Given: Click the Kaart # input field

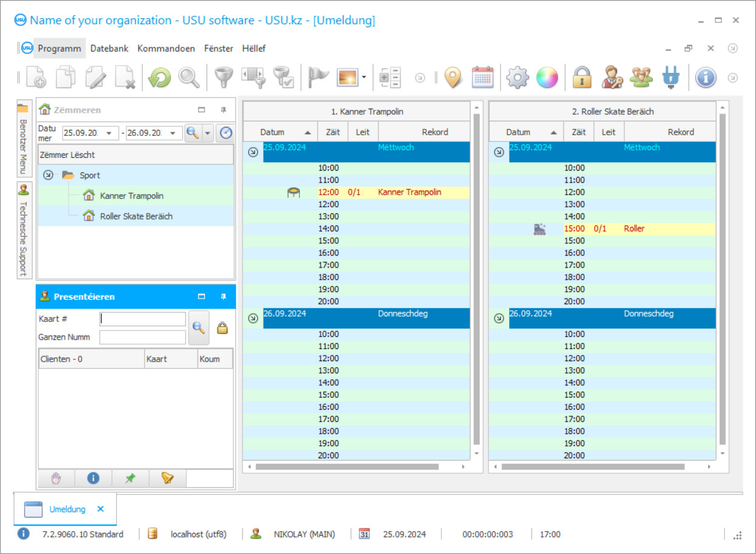Looking at the screenshot, I should pos(143,319).
